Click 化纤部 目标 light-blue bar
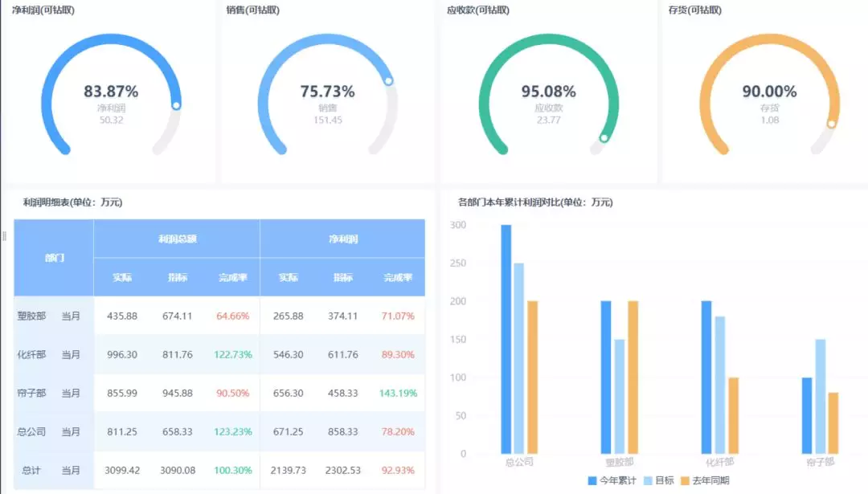 pos(719,385)
